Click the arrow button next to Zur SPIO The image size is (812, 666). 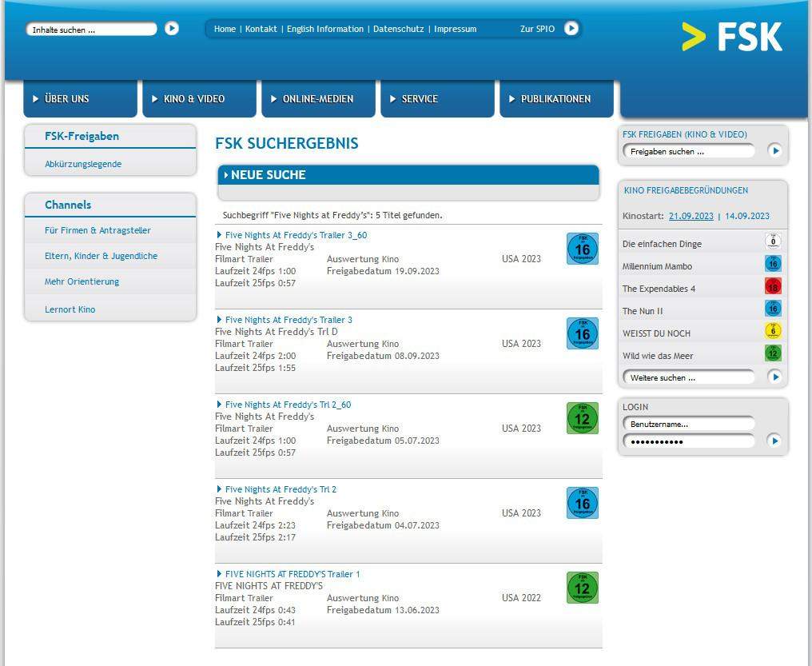tap(571, 29)
